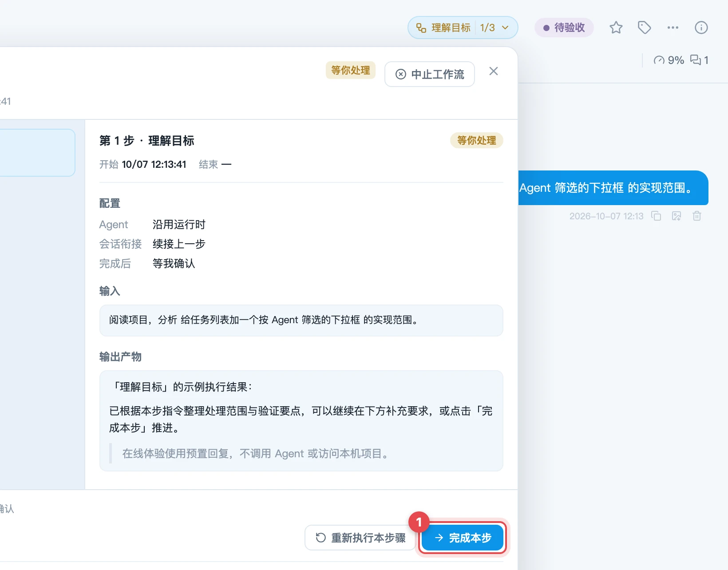
Task: Open the tag label icon
Action: click(x=644, y=28)
